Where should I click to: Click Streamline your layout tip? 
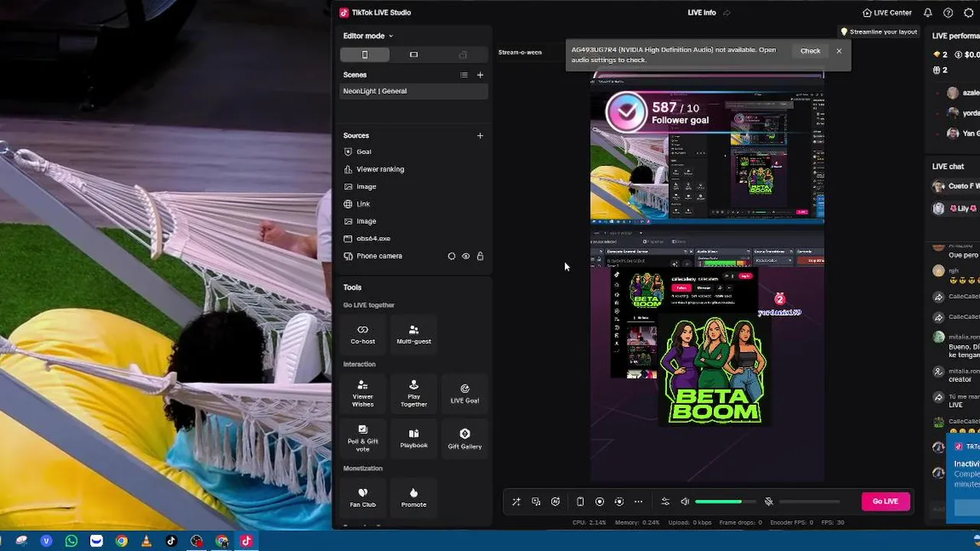point(879,32)
